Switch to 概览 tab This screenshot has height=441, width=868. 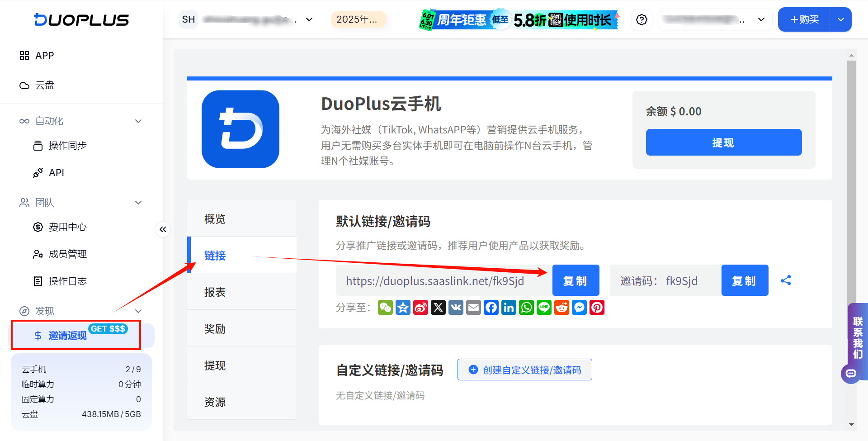(242, 218)
